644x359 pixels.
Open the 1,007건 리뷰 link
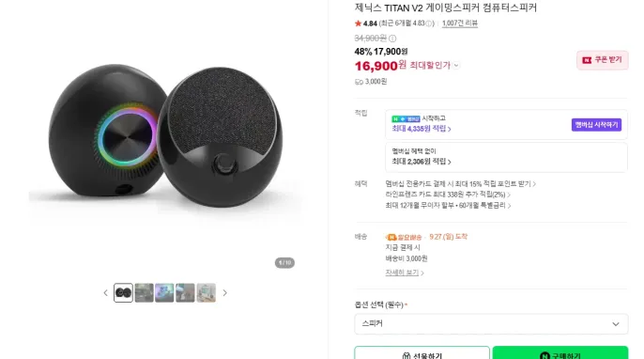click(460, 23)
